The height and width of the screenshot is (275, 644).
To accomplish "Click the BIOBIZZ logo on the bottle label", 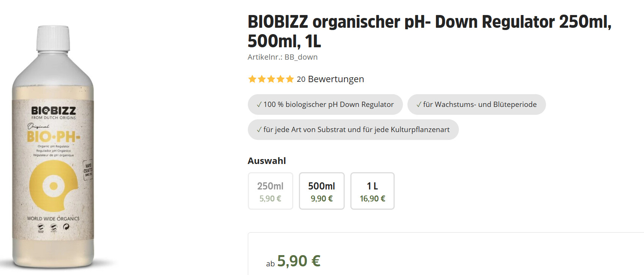I will point(53,111).
